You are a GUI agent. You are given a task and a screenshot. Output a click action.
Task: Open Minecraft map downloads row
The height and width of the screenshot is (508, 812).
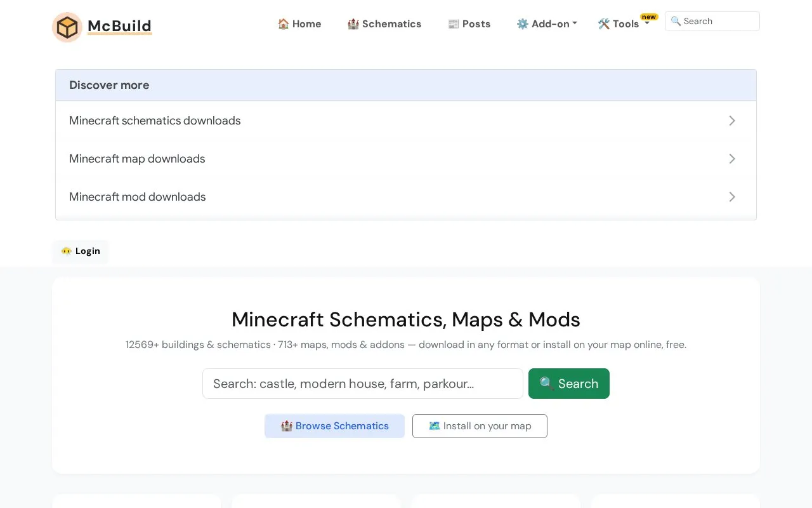[406, 159]
